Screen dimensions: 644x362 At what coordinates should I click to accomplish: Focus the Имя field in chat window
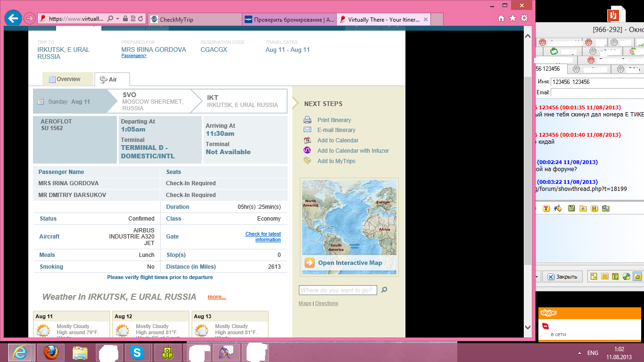pos(597,82)
